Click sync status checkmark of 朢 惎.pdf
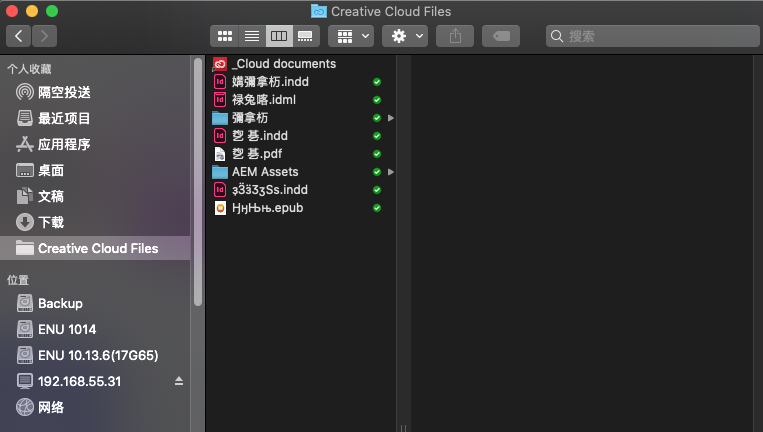Screen dimensions: 763x432 [x=377, y=154]
